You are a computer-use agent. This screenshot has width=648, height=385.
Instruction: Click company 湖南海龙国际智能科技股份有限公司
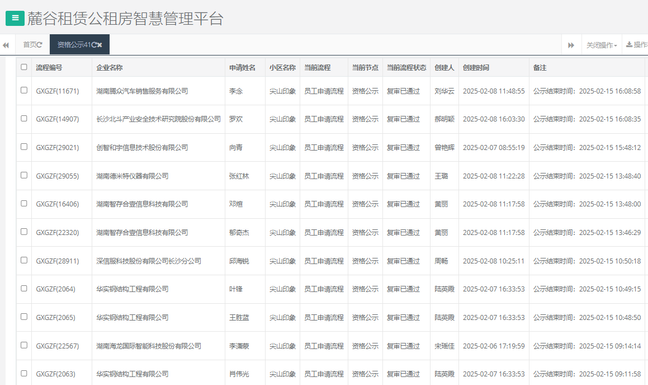pos(149,346)
